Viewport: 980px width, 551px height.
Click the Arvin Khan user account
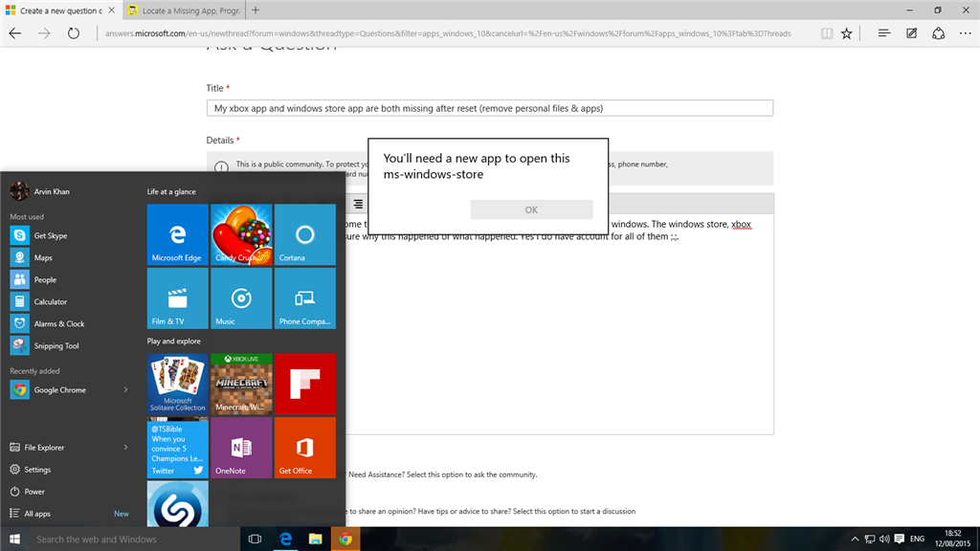click(x=40, y=191)
